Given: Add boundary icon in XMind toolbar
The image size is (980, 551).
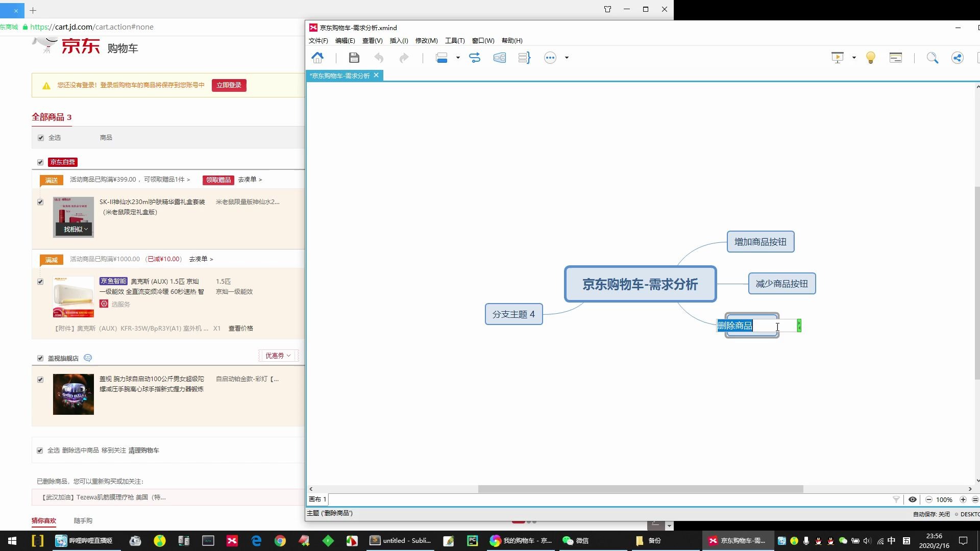Looking at the screenshot, I should [x=500, y=58].
